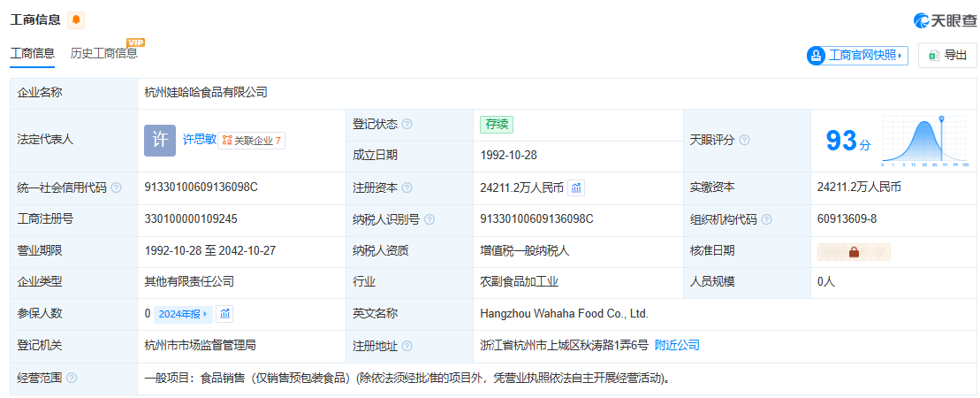
Task: Click help icon next to 注册地址
Action: [x=406, y=346]
